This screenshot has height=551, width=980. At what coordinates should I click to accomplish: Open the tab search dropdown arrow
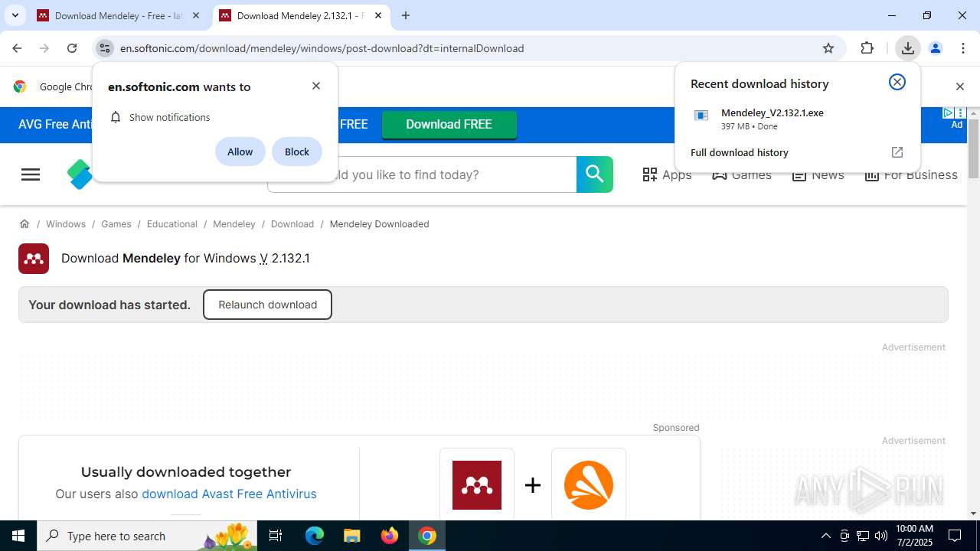15,15
